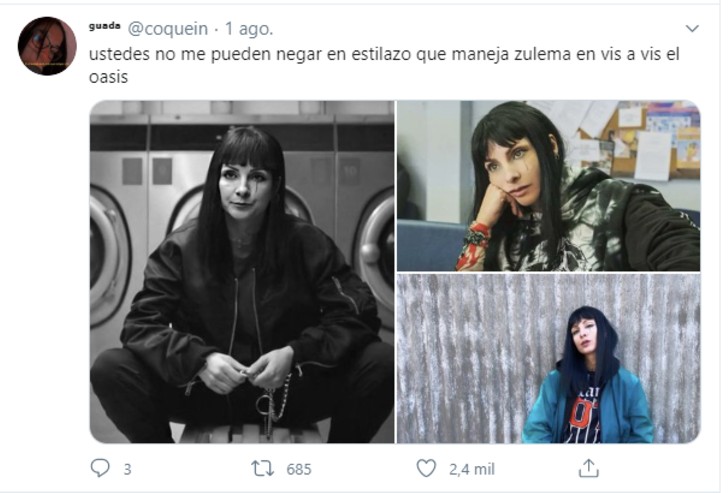Click the reply speech bubble icon
The width and height of the screenshot is (728, 493).
(100, 468)
